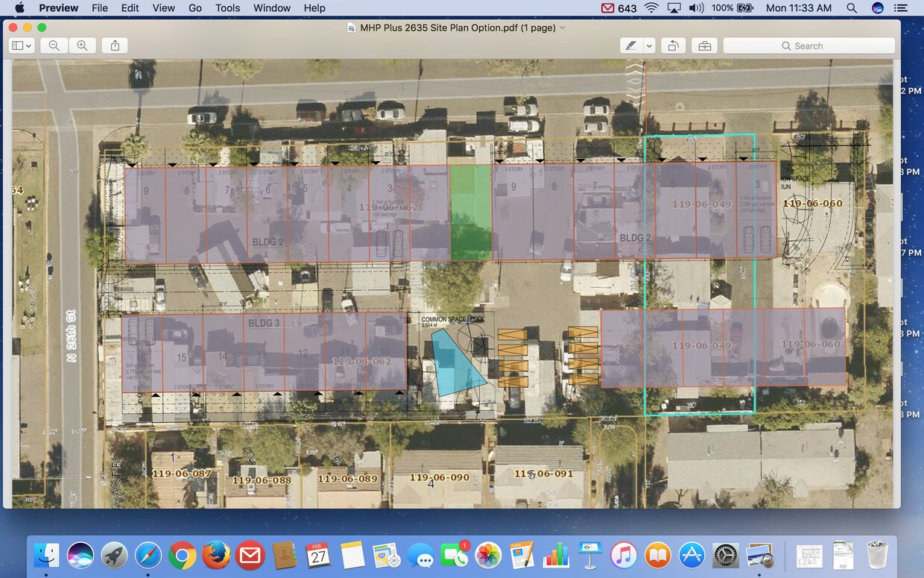Open Firefox from the Dock
Image resolution: width=924 pixels, height=578 pixels.
[x=216, y=556]
